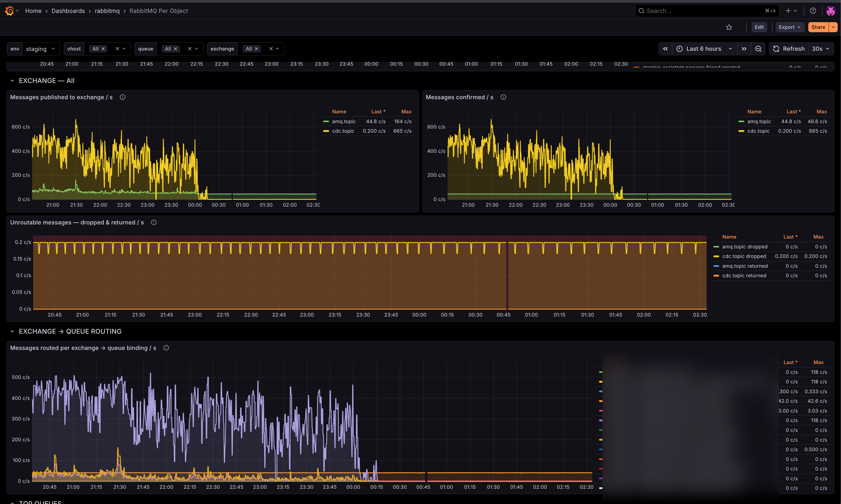
Task: Focus the Search input field
Action: tap(707, 11)
